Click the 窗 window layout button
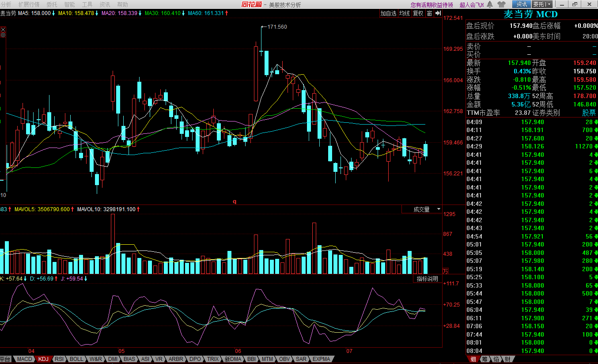Viewport: 598px width, 364px height. coord(429,13)
